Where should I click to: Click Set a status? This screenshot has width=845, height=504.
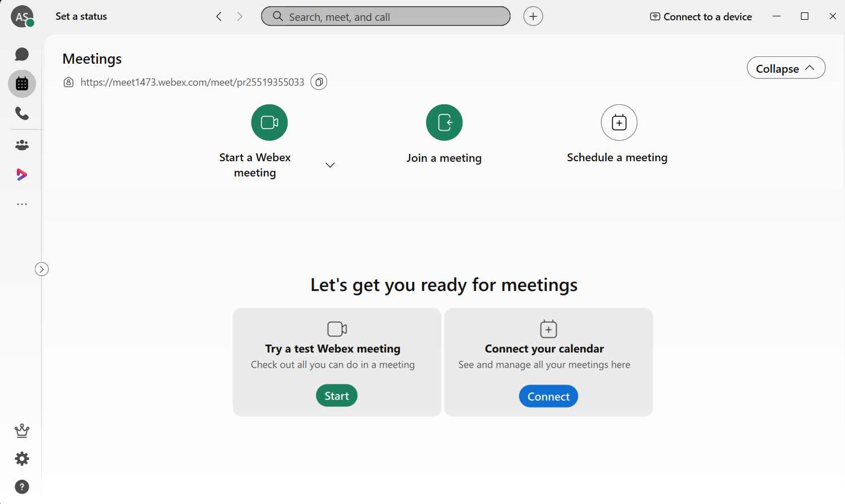[81, 16]
